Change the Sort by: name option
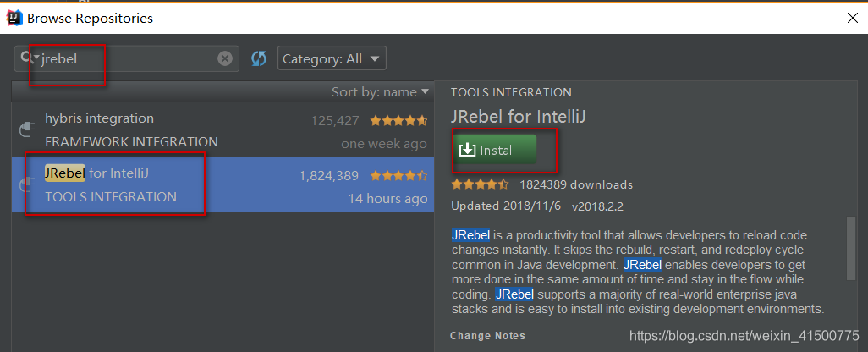Viewport: 868px width, 352px height. [380, 92]
